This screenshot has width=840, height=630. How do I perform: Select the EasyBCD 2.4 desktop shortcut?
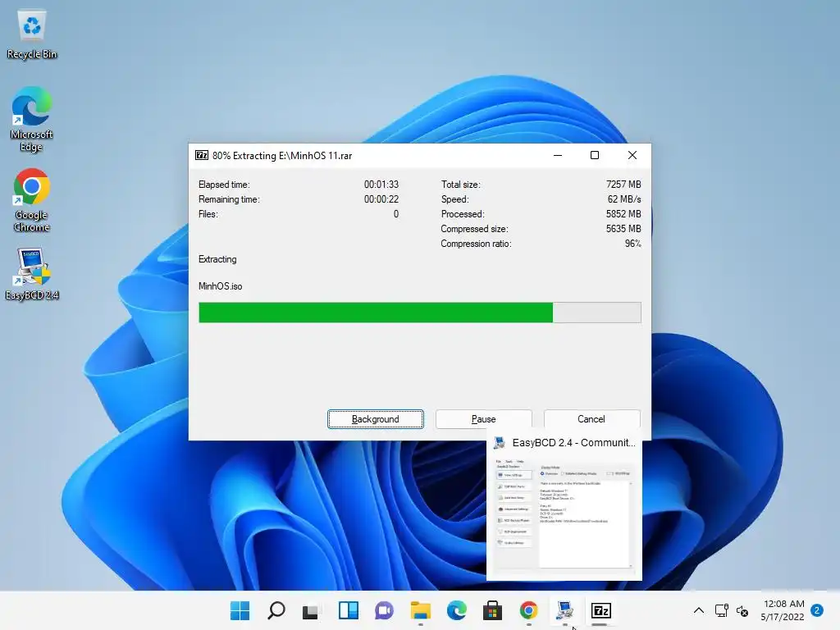tap(32, 274)
